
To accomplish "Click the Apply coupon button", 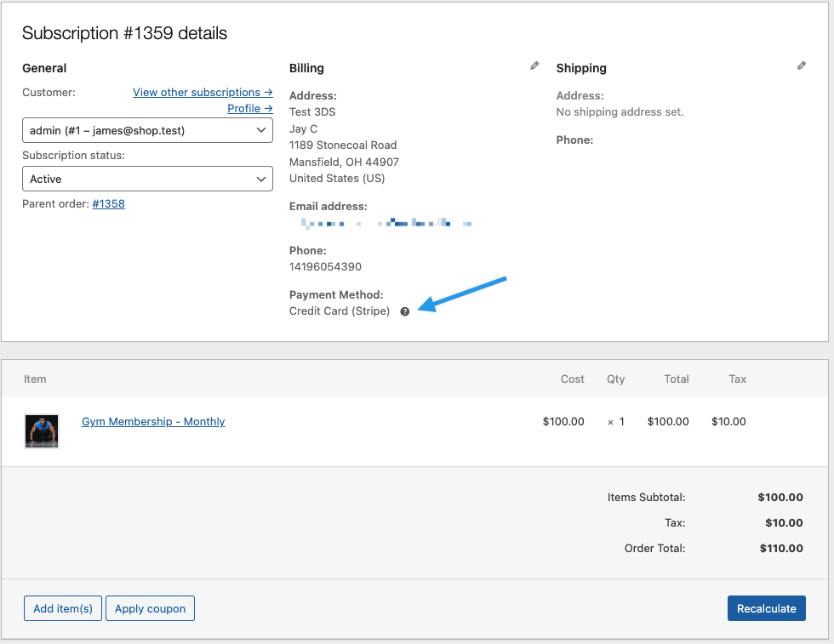I will [x=150, y=608].
